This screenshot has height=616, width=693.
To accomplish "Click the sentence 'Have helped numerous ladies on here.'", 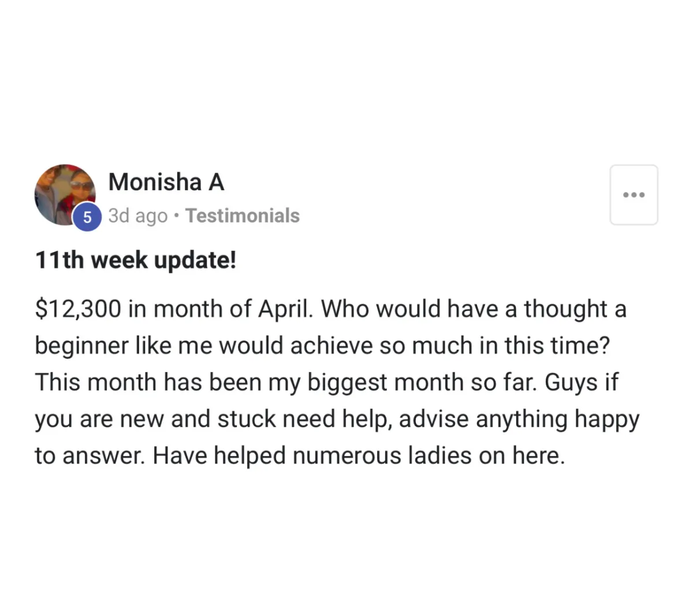I will tap(359, 456).
